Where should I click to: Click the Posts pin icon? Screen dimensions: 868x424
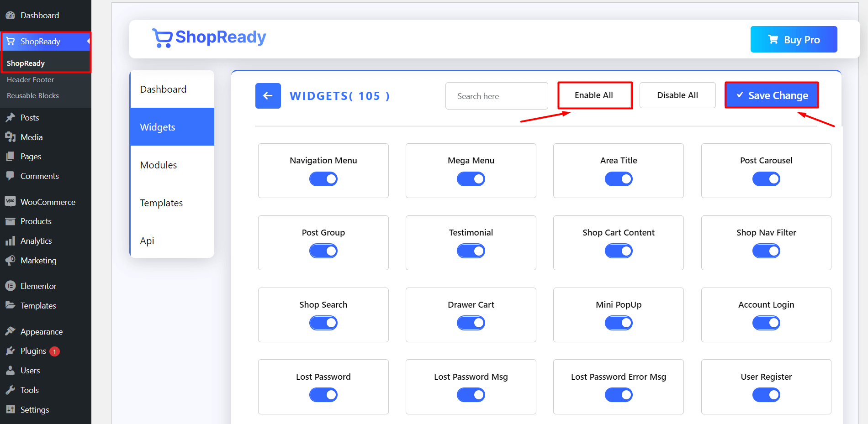point(10,117)
